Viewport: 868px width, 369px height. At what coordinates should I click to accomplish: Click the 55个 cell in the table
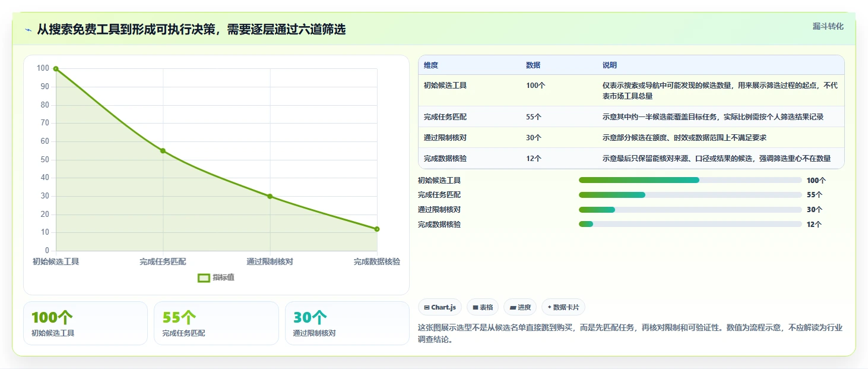(x=534, y=117)
